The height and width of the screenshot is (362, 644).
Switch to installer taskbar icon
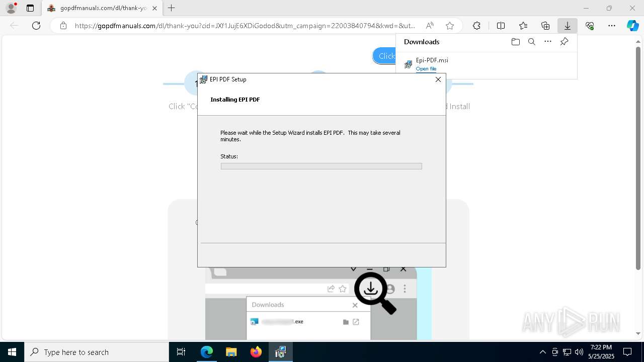click(280, 352)
